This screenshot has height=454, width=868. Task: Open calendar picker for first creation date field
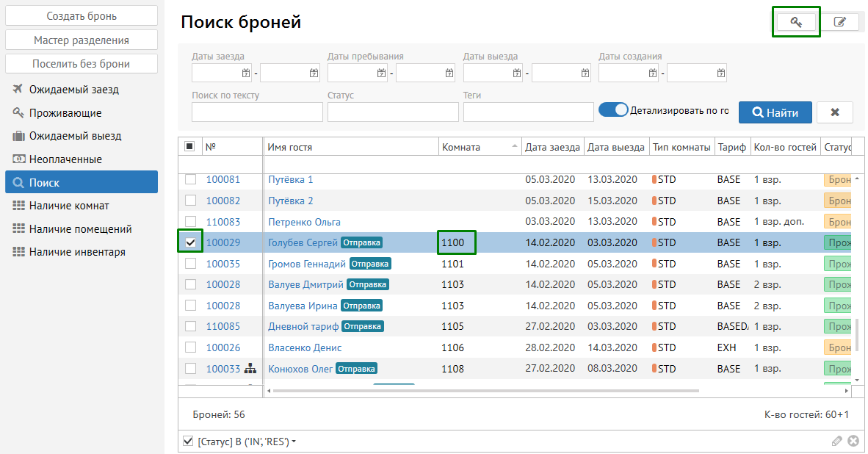point(653,73)
